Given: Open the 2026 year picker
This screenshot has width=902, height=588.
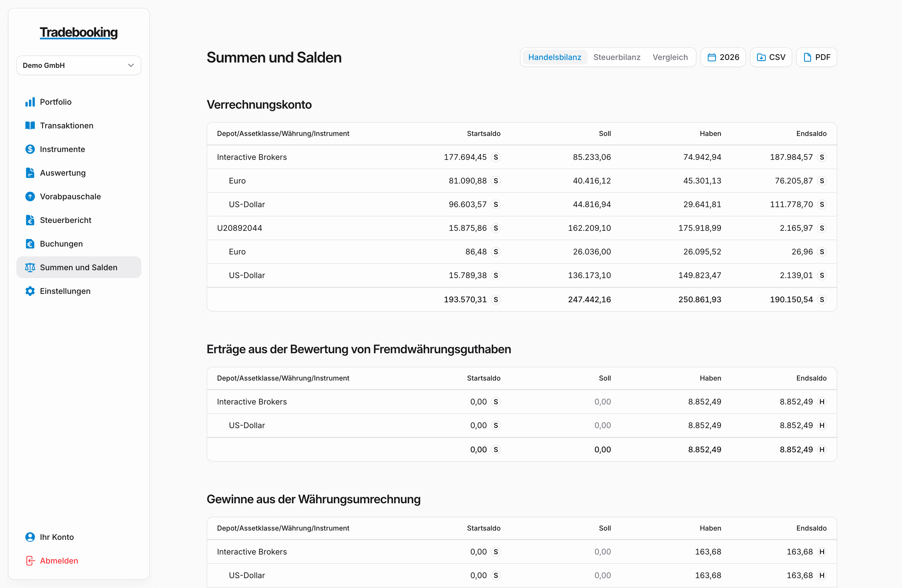Looking at the screenshot, I should [x=723, y=57].
